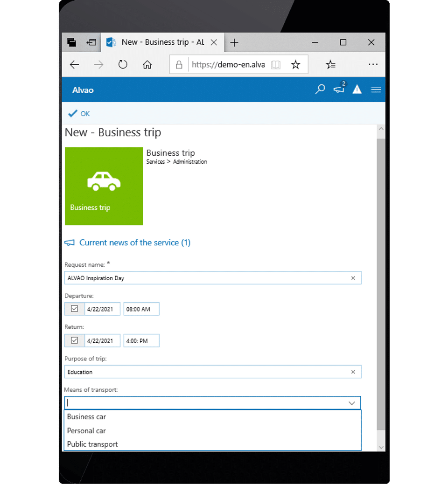The width and height of the screenshot is (448, 484).
Task: Clear the Purpose of trip field
Action: click(x=353, y=372)
